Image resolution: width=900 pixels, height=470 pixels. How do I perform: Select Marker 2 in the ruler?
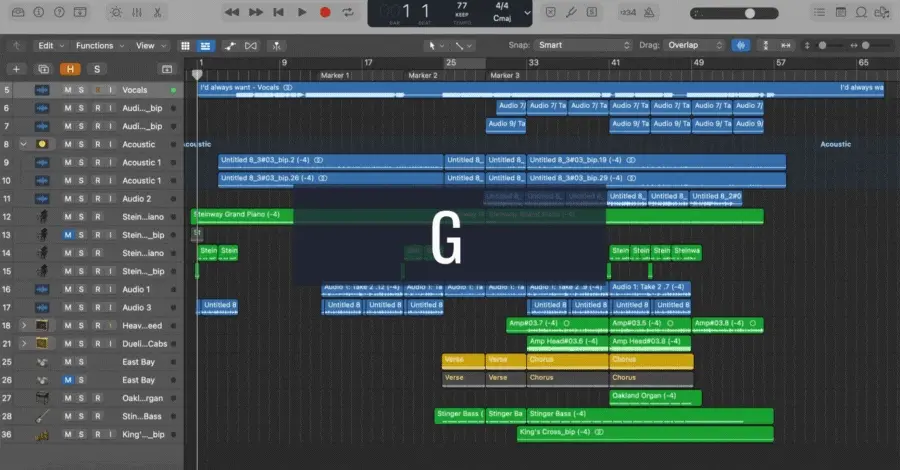422,75
